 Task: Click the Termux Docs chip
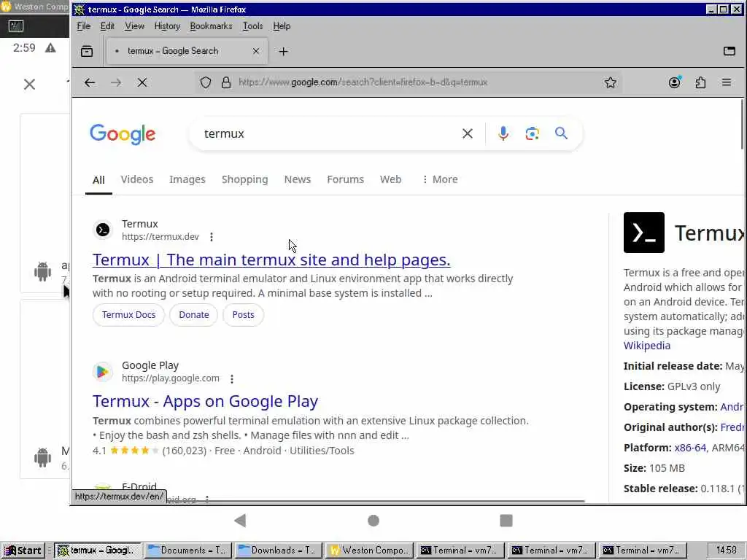[x=128, y=315]
